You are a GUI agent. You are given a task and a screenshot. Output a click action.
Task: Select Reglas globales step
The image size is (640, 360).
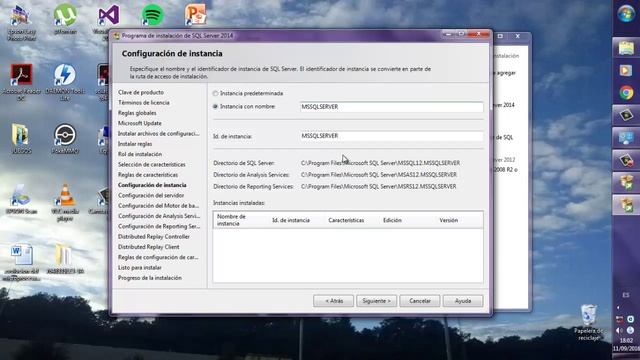(137, 113)
